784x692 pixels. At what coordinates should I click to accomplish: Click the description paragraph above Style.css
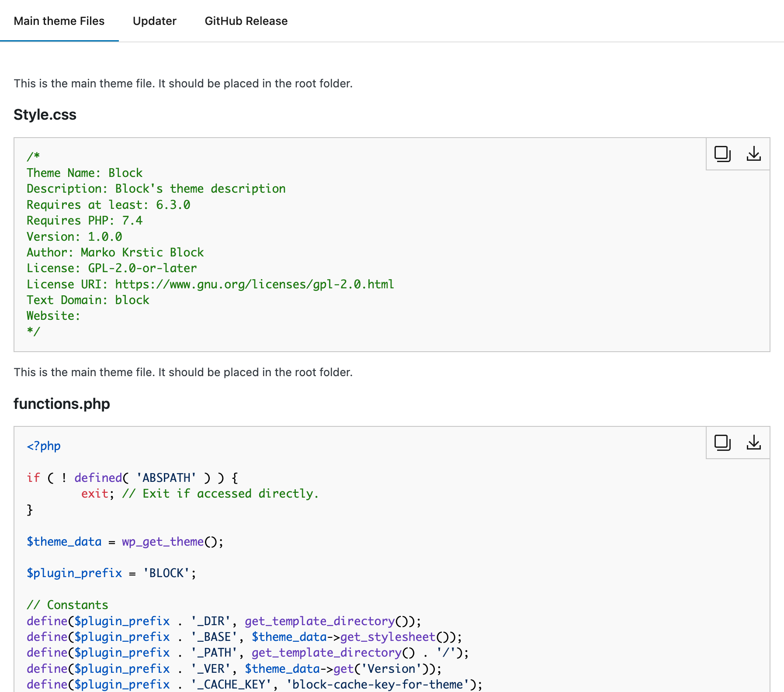183,83
